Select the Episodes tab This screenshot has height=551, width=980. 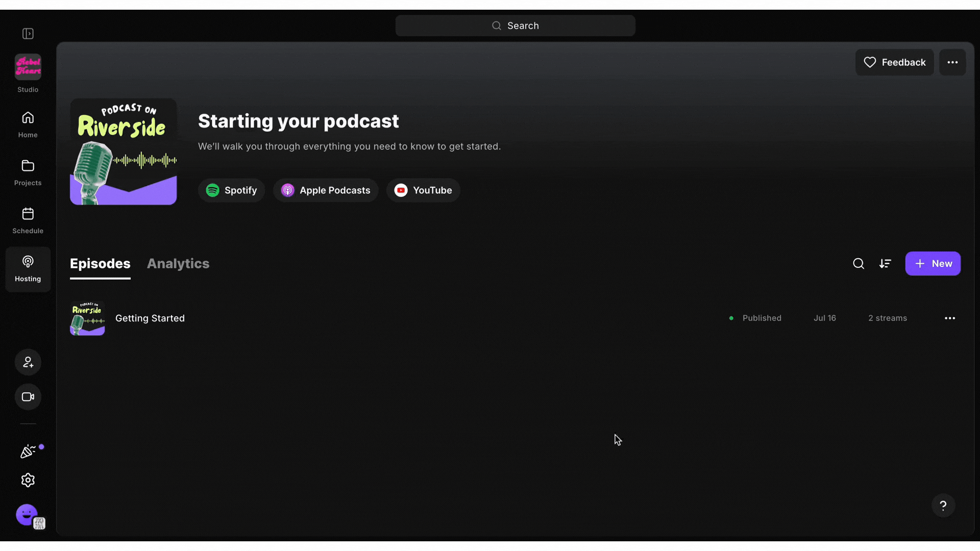[x=100, y=264]
